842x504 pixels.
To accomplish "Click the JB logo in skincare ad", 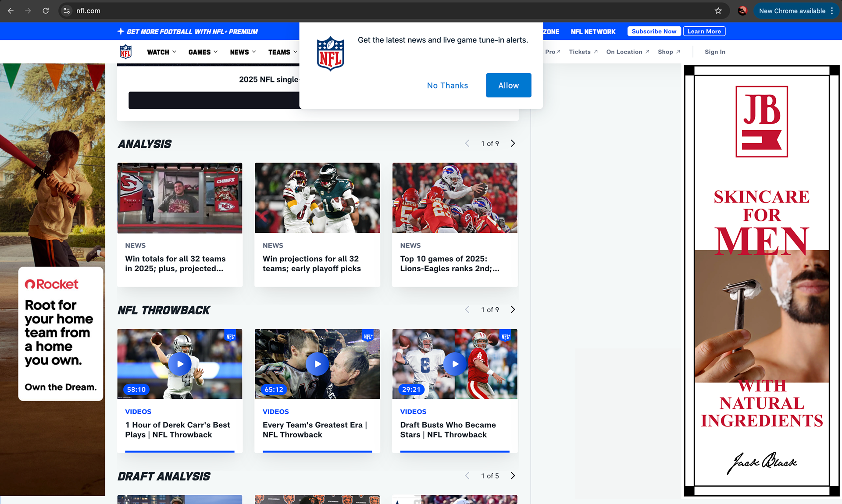I will click(x=762, y=121).
